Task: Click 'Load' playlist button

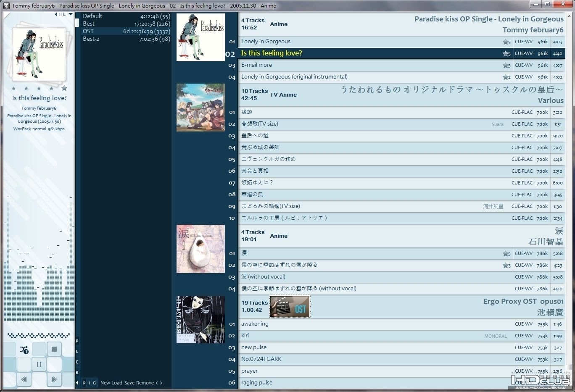Action: point(117,383)
